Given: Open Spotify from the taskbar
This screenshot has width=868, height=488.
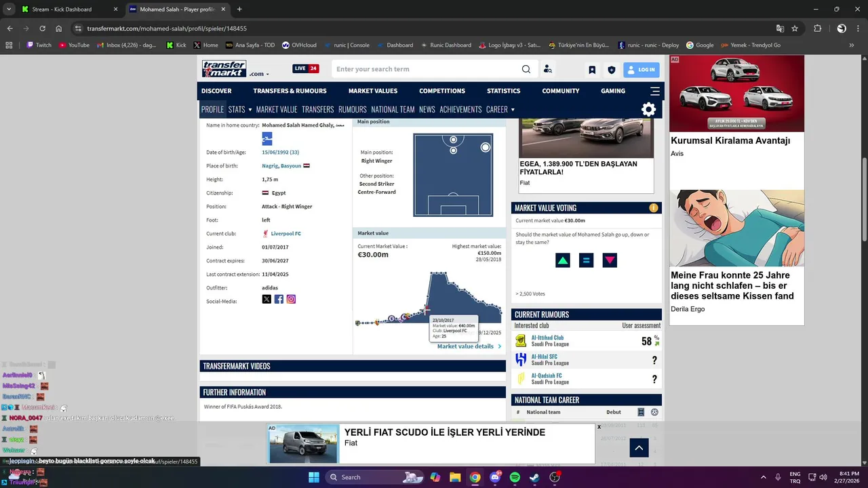Looking at the screenshot, I should [515, 477].
